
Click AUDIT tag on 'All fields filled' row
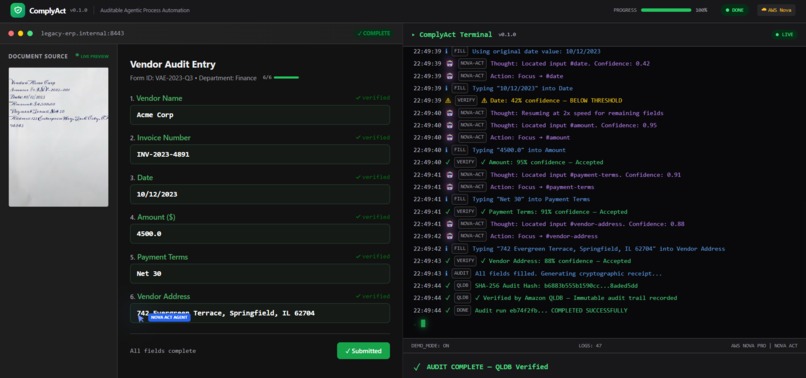click(x=462, y=274)
